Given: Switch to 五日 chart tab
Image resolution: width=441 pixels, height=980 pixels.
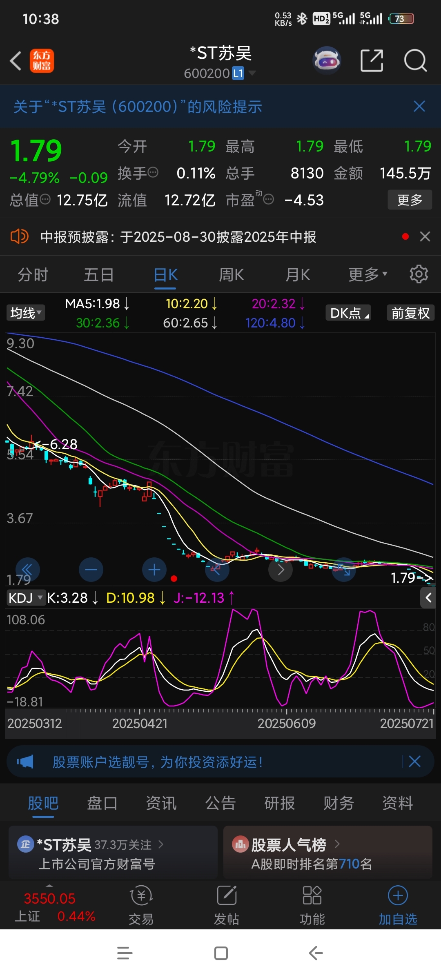Looking at the screenshot, I should point(99,275).
